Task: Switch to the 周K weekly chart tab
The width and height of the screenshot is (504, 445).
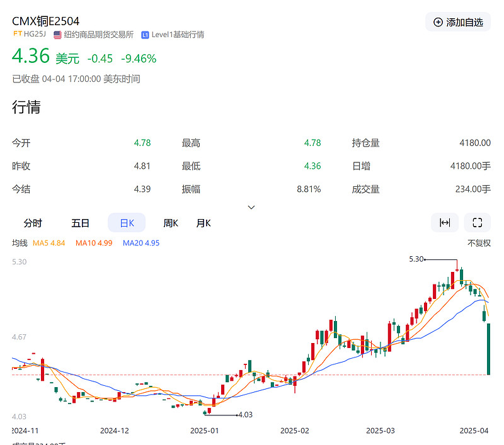Action: (x=171, y=222)
